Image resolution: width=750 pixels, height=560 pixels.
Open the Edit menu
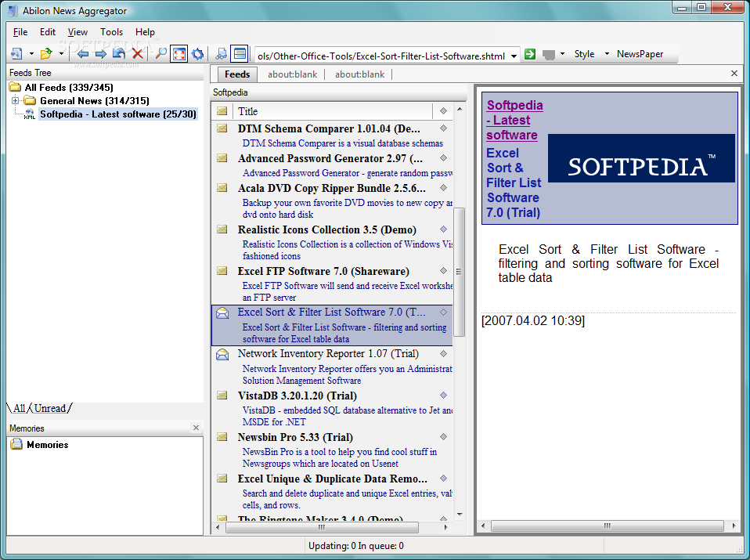pos(47,32)
